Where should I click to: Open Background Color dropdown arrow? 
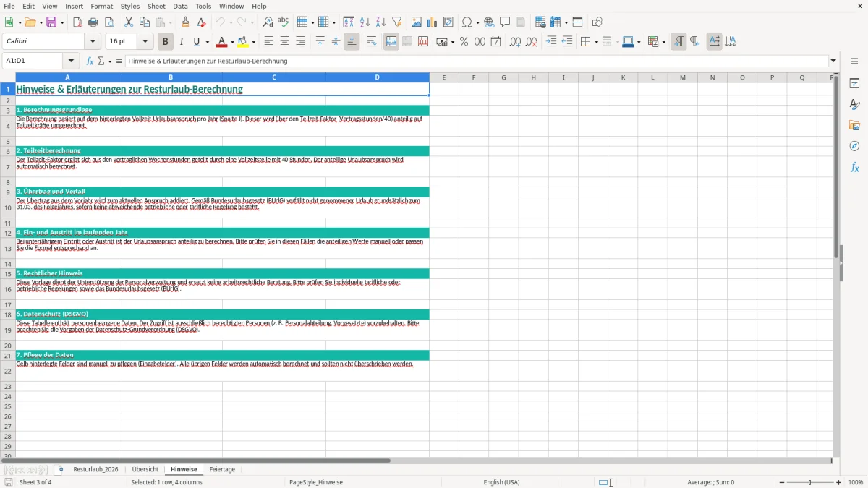pyautogui.click(x=254, y=42)
